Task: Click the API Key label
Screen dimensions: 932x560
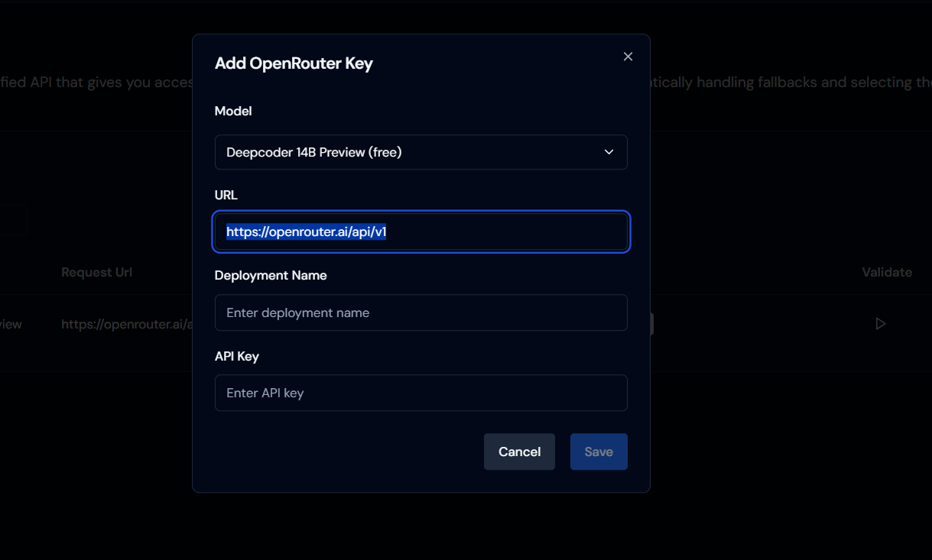Action: 237,357
